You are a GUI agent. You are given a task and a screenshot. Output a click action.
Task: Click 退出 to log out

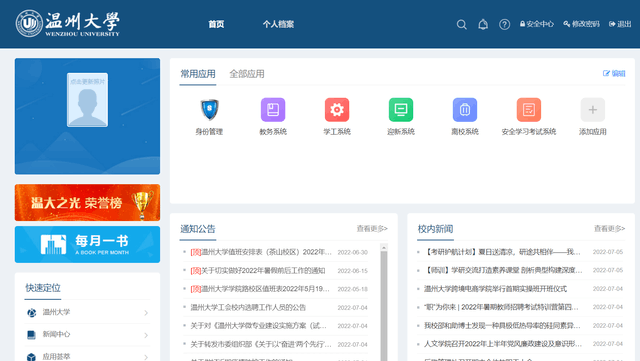tap(620, 24)
